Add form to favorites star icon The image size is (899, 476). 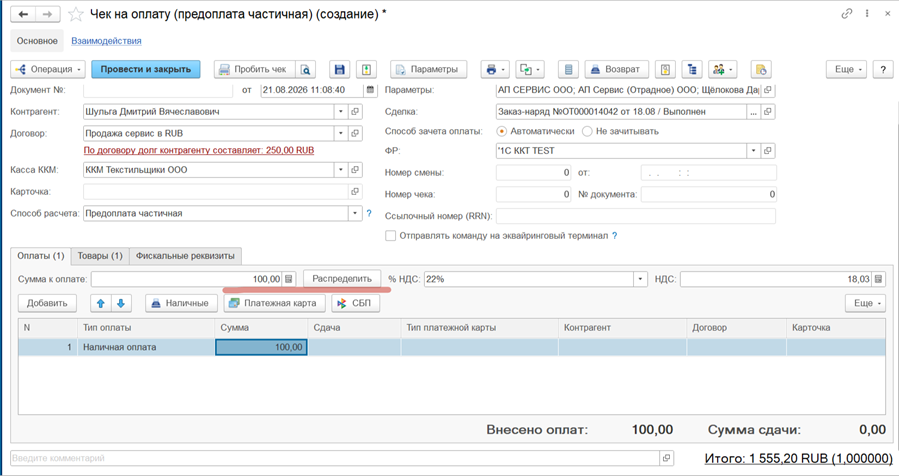pyautogui.click(x=76, y=14)
